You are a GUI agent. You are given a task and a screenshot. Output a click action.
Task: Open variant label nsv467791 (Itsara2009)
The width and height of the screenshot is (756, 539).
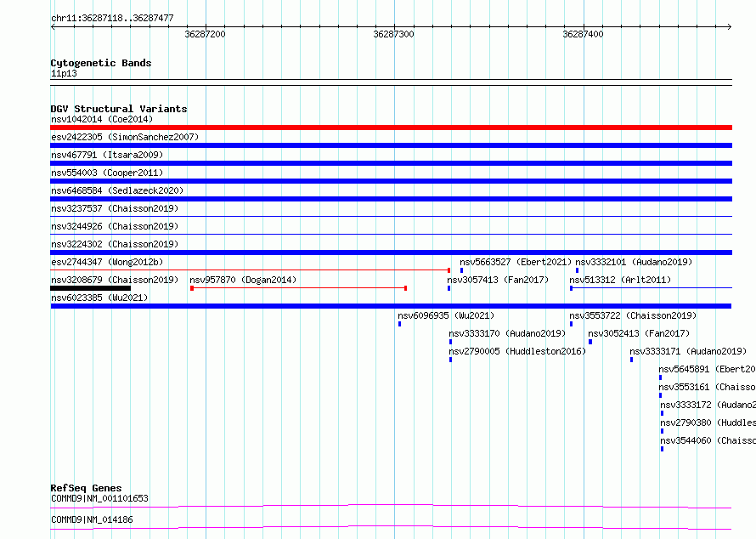coord(107,155)
